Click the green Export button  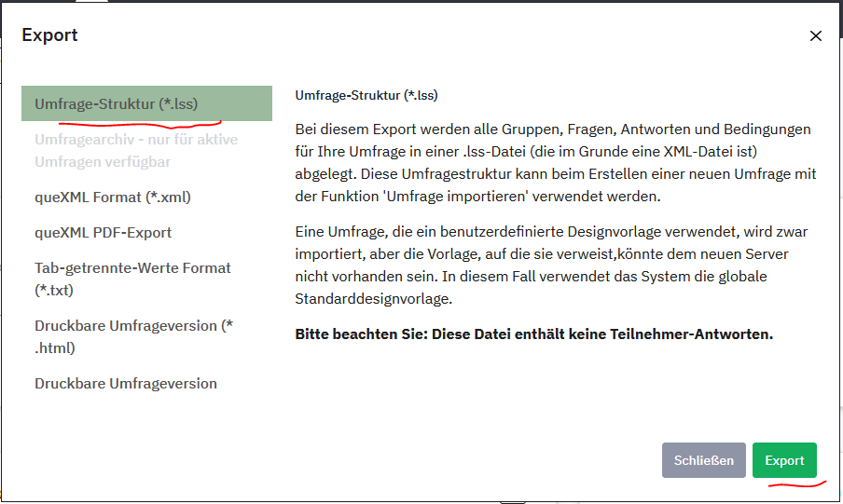(784, 460)
